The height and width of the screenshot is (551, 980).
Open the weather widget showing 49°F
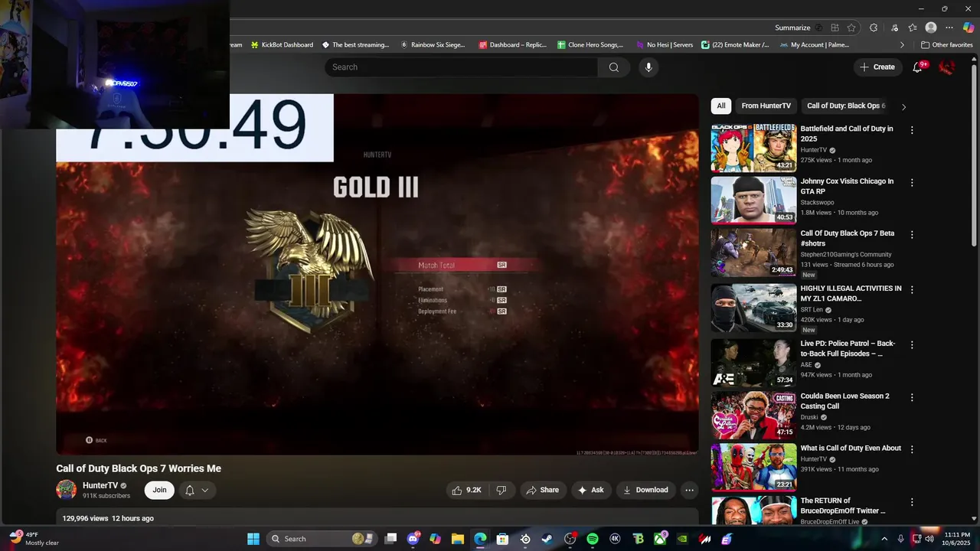click(x=34, y=539)
